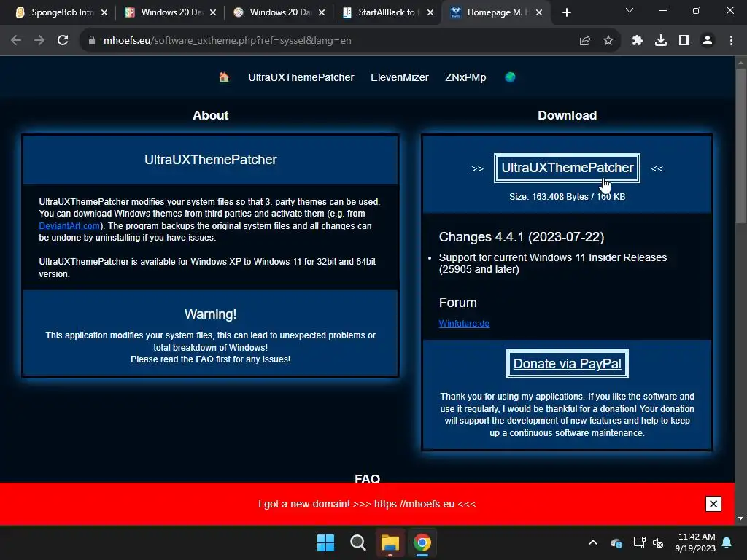Toggle the Chrome side panel icon
Image resolution: width=747 pixels, height=560 pixels.
(684, 41)
